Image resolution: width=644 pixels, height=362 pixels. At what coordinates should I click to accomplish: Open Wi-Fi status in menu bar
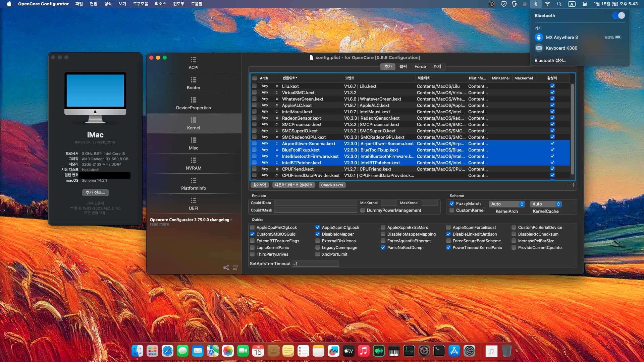click(547, 4)
